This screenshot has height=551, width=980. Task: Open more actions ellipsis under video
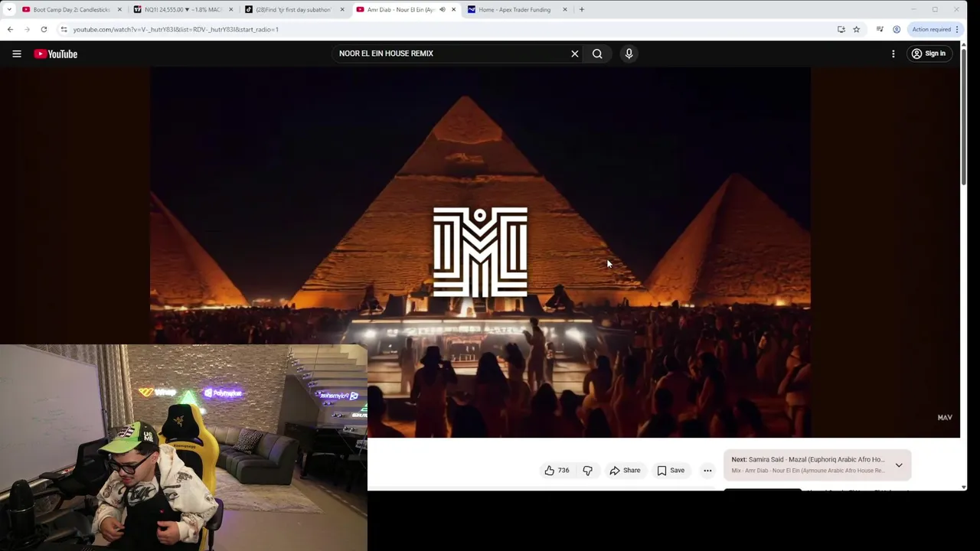[x=707, y=471]
